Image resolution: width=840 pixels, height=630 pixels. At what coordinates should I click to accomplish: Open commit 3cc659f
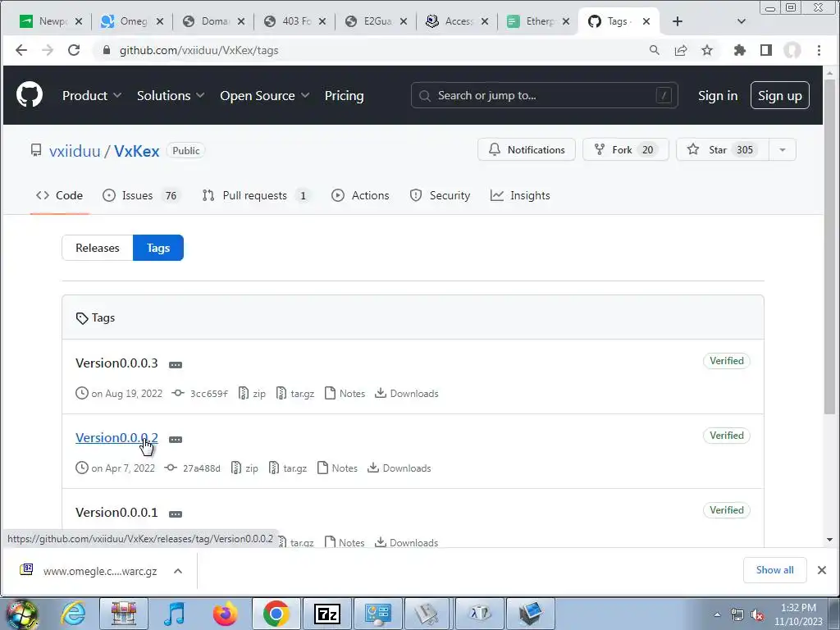209,394
